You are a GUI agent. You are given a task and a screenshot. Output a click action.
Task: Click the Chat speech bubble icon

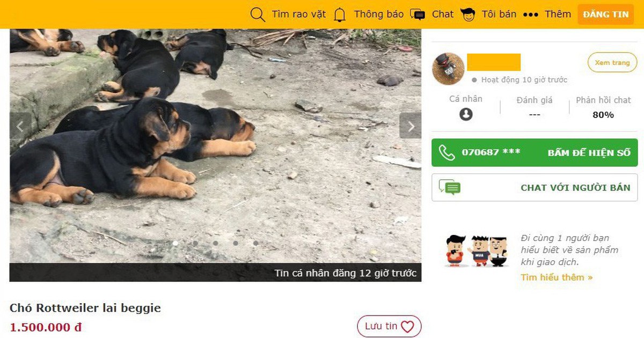(x=418, y=14)
